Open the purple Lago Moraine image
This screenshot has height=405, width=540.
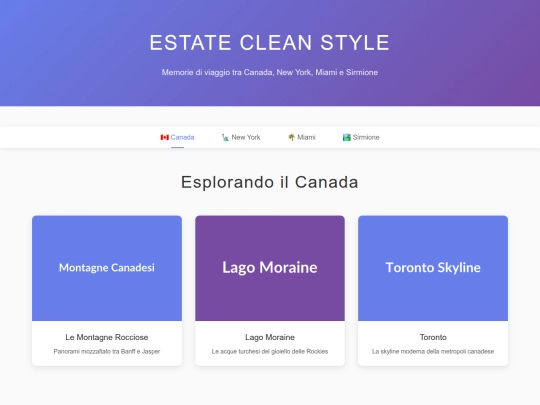(270, 268)
